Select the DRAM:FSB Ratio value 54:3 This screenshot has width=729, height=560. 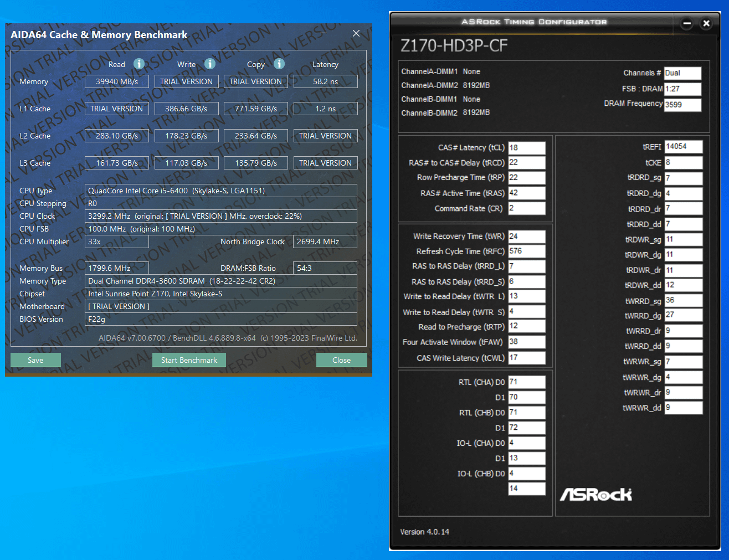(x=325, y=268)
